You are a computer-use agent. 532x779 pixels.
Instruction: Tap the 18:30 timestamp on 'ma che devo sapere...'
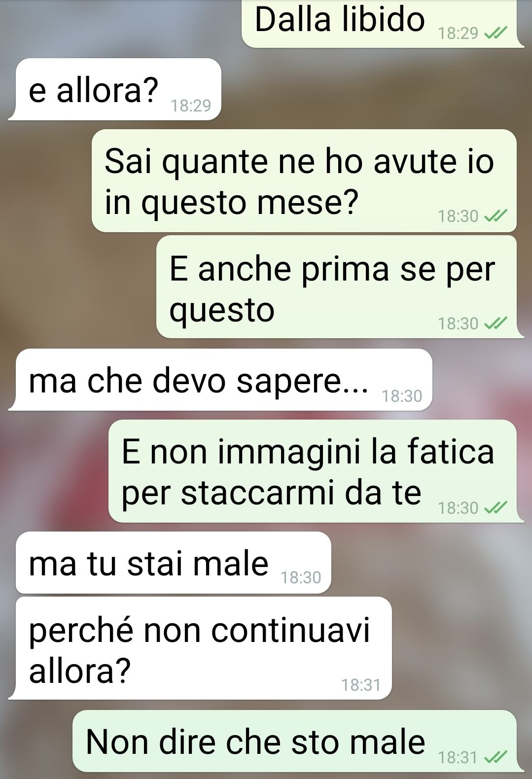tap(402, 396)
